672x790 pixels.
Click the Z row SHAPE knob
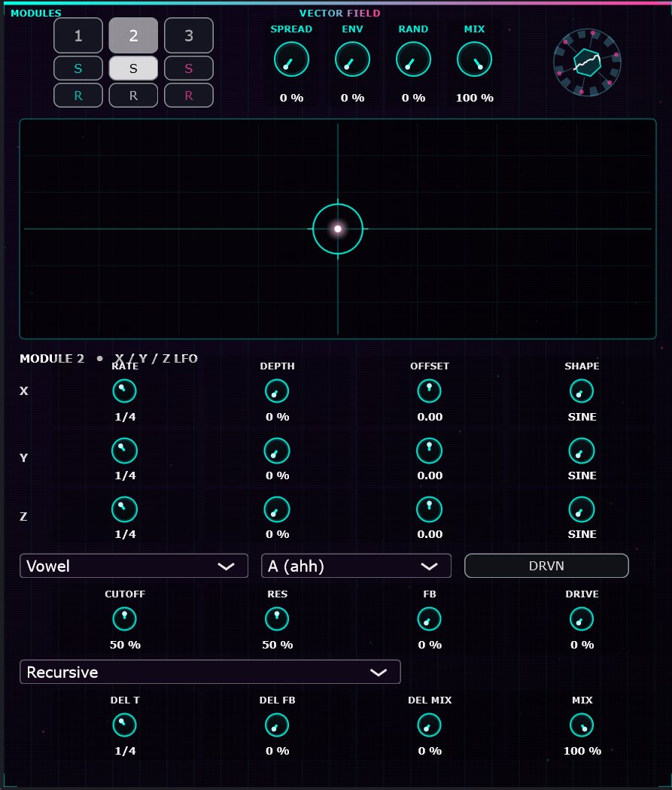(582, 509)
